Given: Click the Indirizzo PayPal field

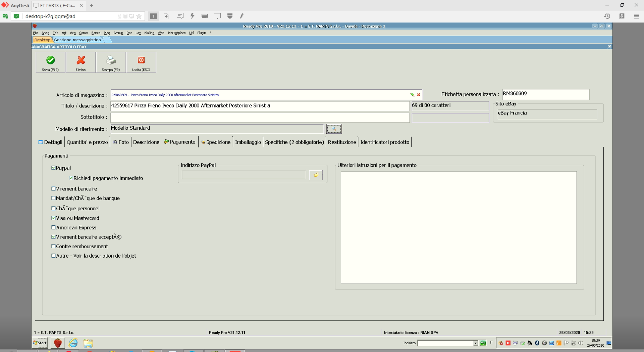Looking at the screenshot, I should [x=244, y=175].
